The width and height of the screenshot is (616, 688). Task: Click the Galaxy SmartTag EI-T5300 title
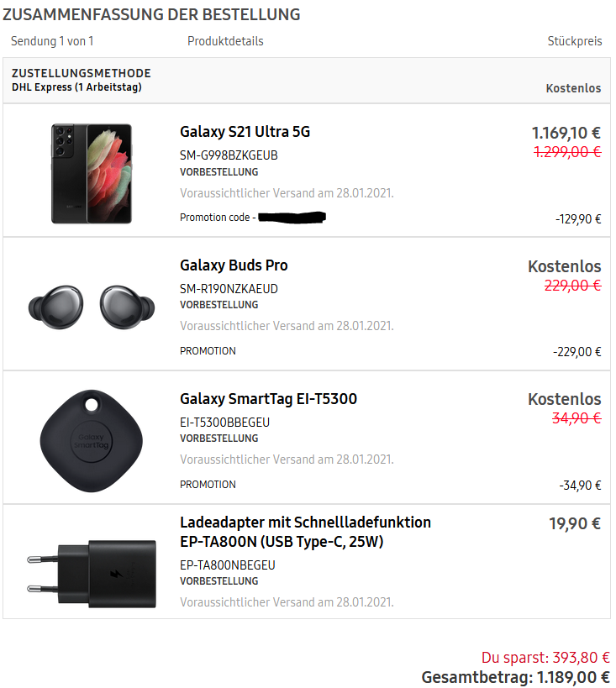(x=268, y=399)
